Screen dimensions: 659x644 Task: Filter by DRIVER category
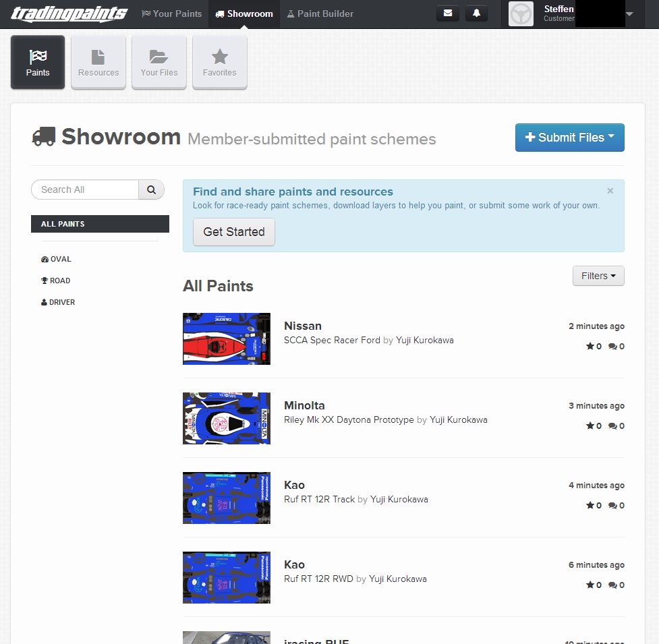pyautogui.click(x=58, y=302)
